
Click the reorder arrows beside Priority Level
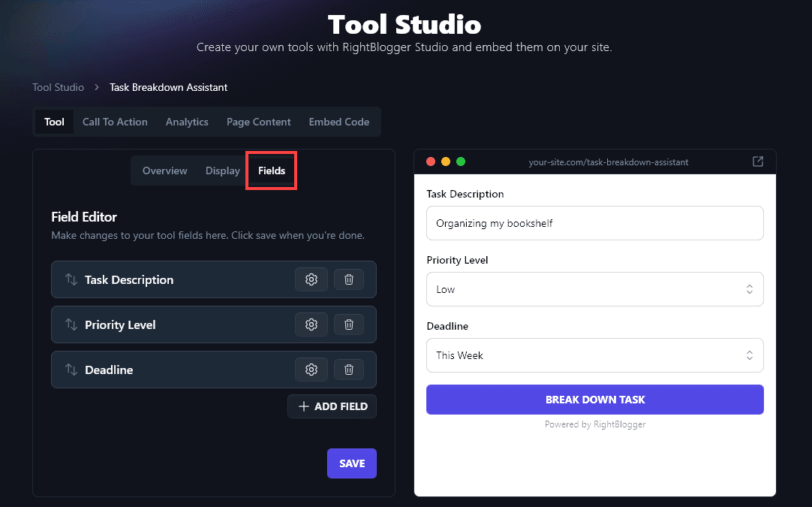click(71, 324)
